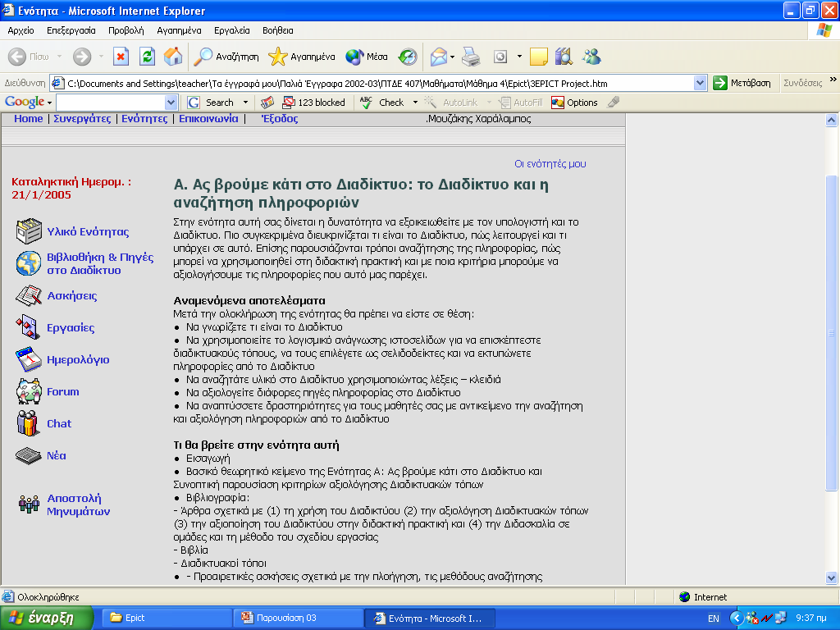Click the vertical scrollbar up arrow
The image size is (840, 630).
[x=832, y=120]
